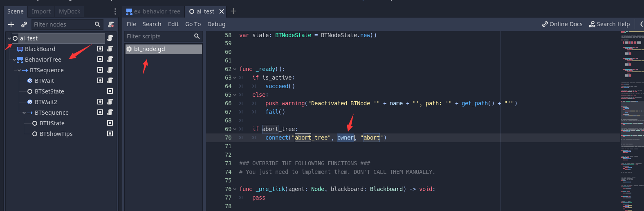Viewport: 644px width, 211px height.
Task: Open the script icon on BlackBoard row
Action: [x=110, y=49]
